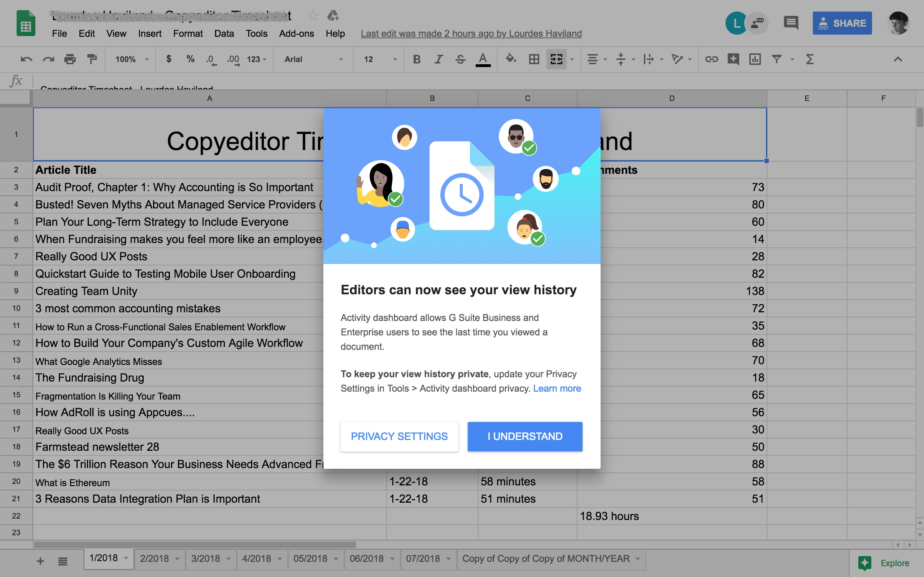Click the paint format roller icon
The image size is (924, 577).
pyautogui.click(x=92, y=59)
